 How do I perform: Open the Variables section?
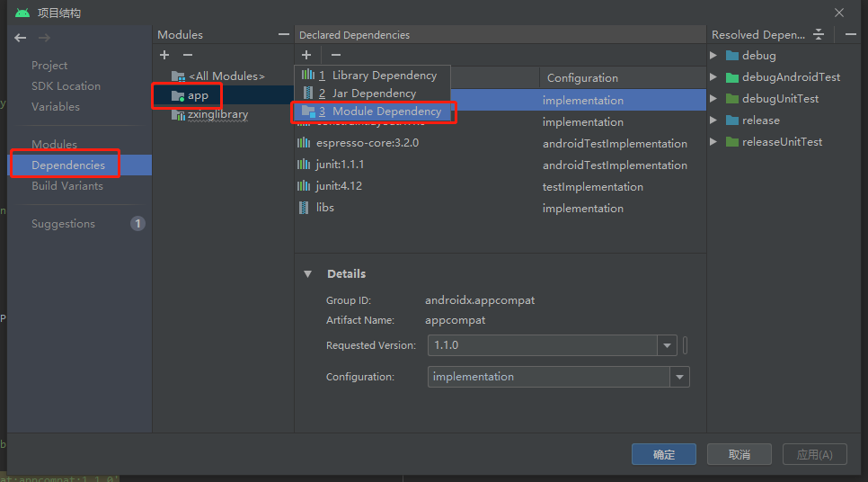[56, 106]
